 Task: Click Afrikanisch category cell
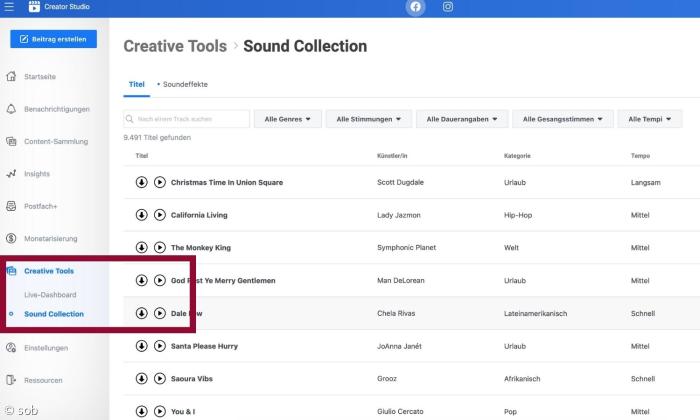click(522, 378)
